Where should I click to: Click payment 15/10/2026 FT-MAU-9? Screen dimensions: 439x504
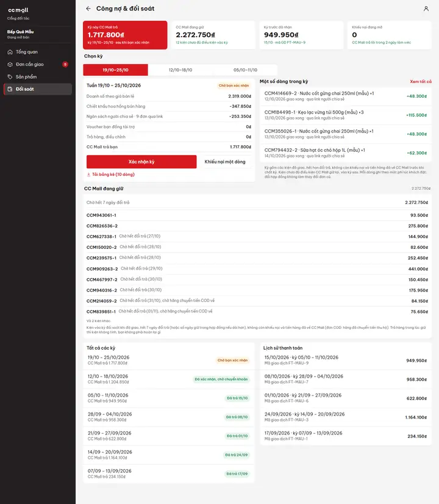click(x=346, y=361)
